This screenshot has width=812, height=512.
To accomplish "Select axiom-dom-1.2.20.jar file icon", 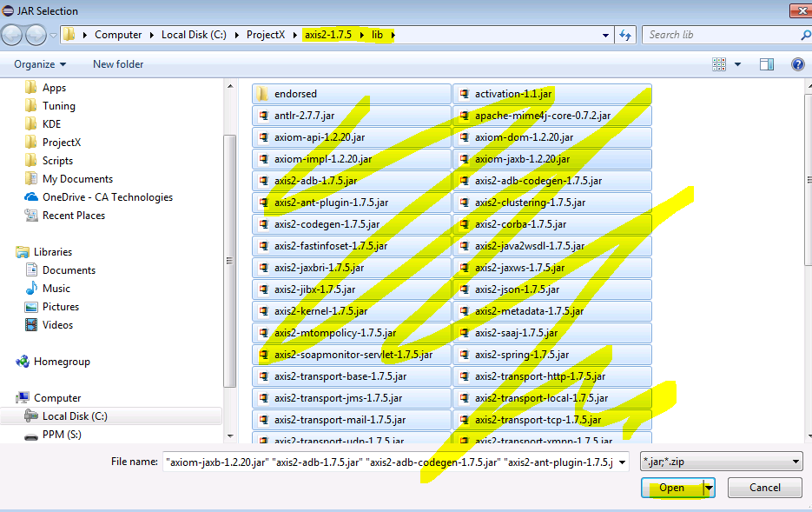I will coord(465,137).
